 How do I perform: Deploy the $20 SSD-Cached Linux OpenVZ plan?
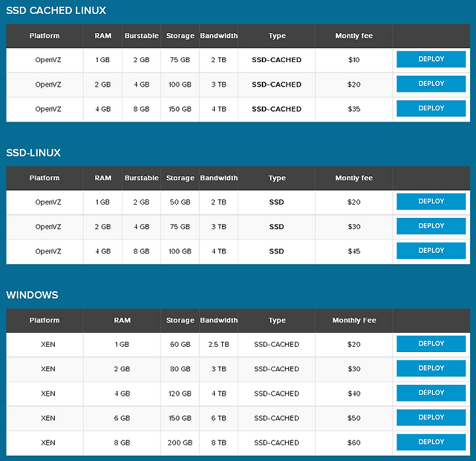click(x=431, y=84)
